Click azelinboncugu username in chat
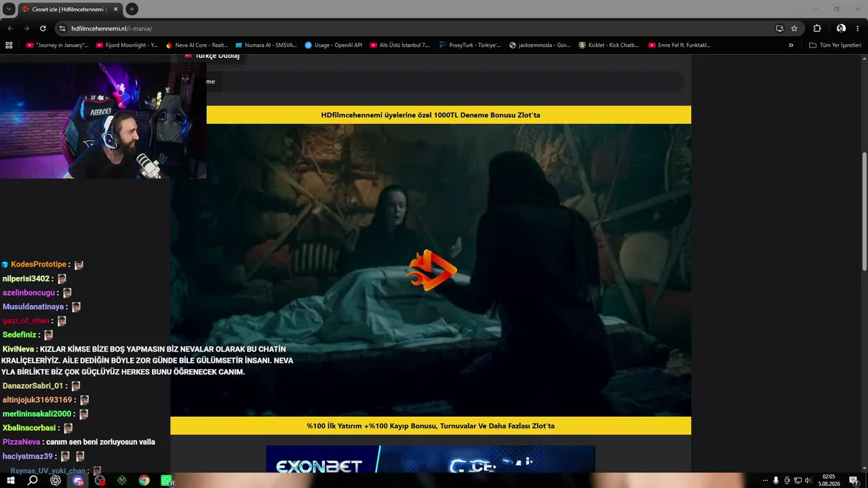The height and width of the screenshot is (488, 868). [29, 293]
